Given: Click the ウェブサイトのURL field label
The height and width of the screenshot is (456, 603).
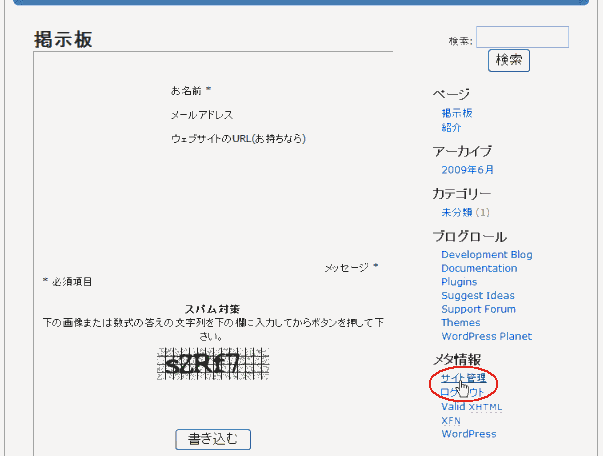Looking at the screenshot, I should click(238, 138).
